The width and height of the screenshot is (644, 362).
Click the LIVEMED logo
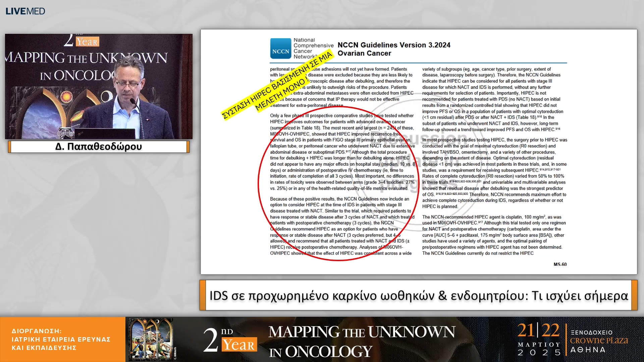click(25, 11)
